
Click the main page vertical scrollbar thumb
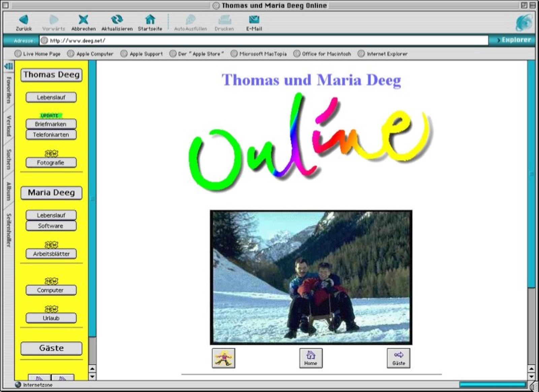(x=531, y=173)
